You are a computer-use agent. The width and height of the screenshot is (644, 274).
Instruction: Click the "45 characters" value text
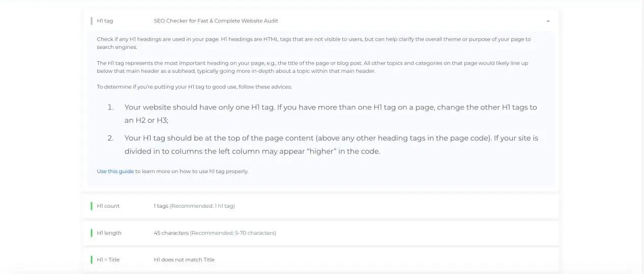(171, 233)
